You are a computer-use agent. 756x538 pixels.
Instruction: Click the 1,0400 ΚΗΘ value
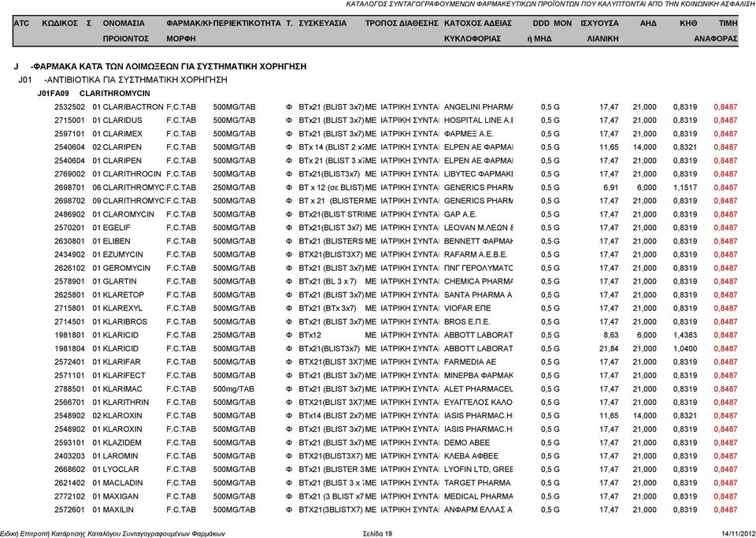point(685,349)
